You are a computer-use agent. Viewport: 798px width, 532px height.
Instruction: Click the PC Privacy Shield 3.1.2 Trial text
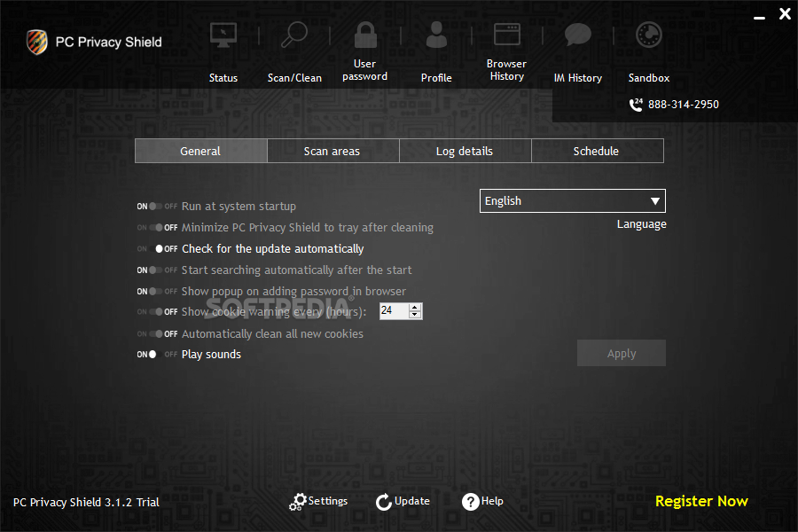[x=86, y=503]
